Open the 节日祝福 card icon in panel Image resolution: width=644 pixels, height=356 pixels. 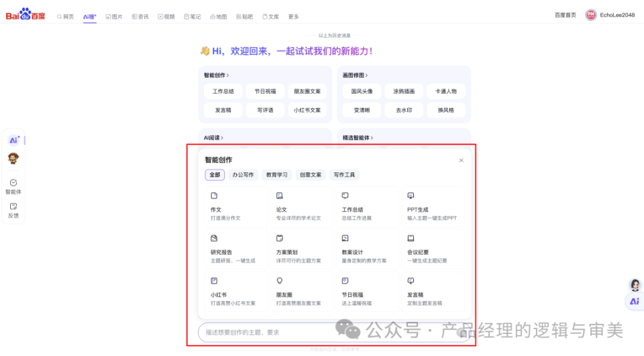(x=345, y=281)
